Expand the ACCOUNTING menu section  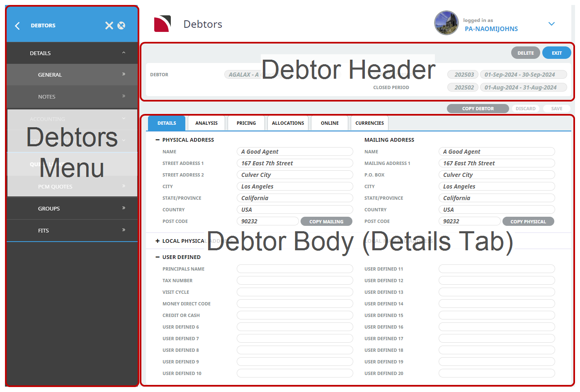click(72, 119)
